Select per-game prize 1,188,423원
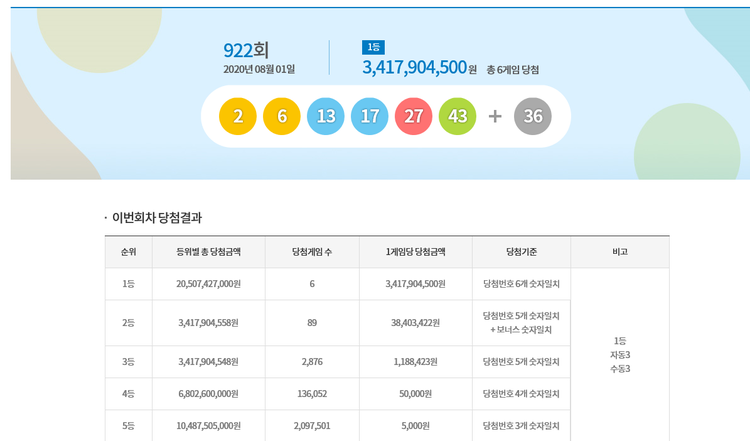 point(416,362)
